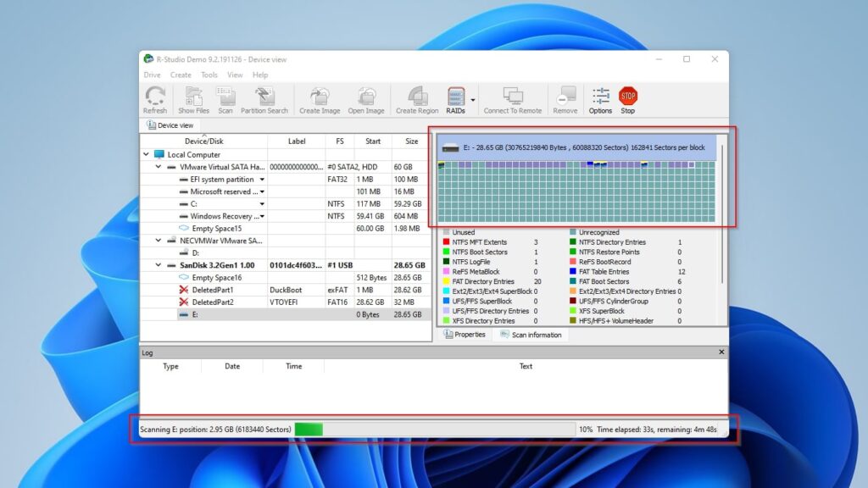The height and width of the screenshot is (488, 868).
Task: Click Connect To Remote icon
Action: (513, 100)
